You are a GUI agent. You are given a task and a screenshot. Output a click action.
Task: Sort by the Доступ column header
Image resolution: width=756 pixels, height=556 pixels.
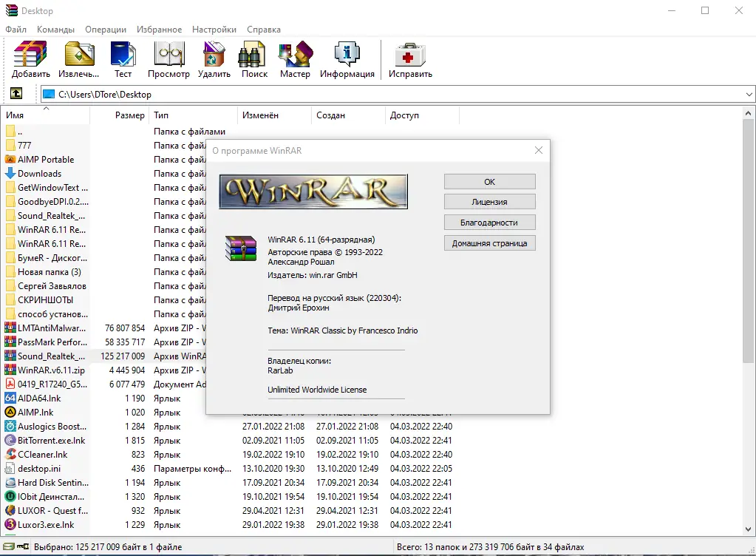click(x=423, y=115)
